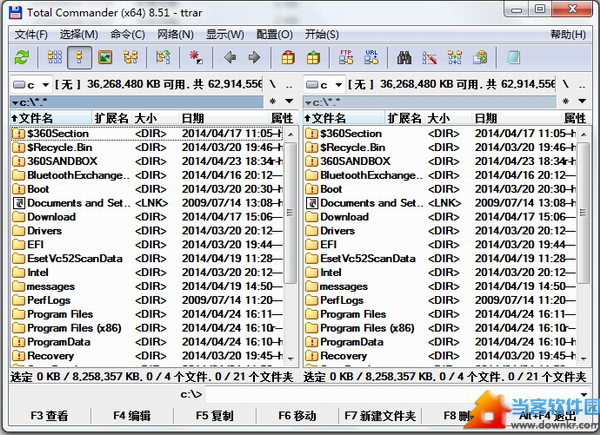Sort left panel by 日期 column
This screenshot has width=600, height=435.
tap(223, 118)
